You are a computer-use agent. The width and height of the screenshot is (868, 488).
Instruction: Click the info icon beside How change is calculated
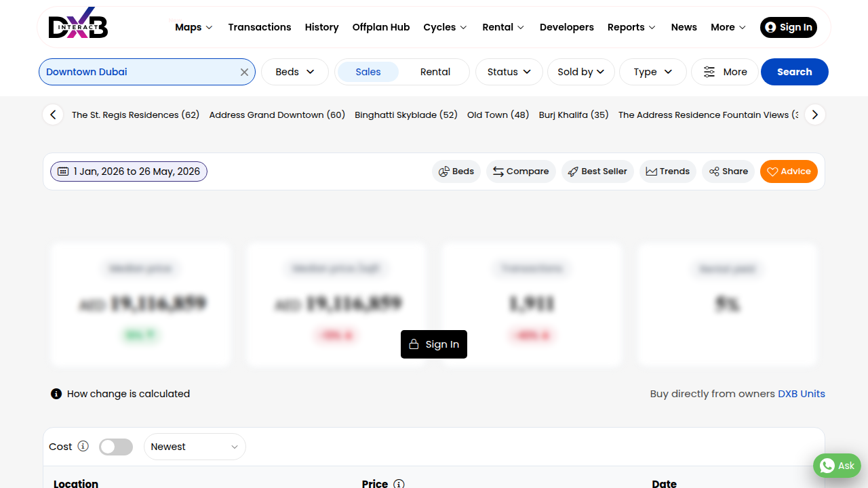click(56, 394)
